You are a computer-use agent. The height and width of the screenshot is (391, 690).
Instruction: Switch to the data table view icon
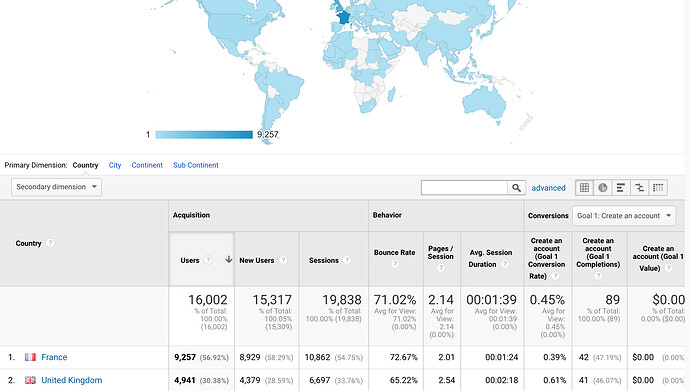tap(584, 188)
